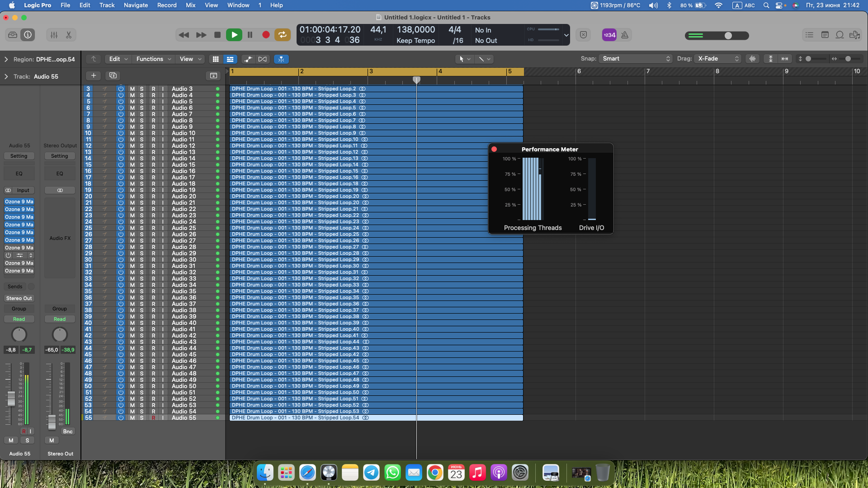This screenshot has width=868, height=488.
Task: Click the Stereo Out output button
Action: [19, 298]
